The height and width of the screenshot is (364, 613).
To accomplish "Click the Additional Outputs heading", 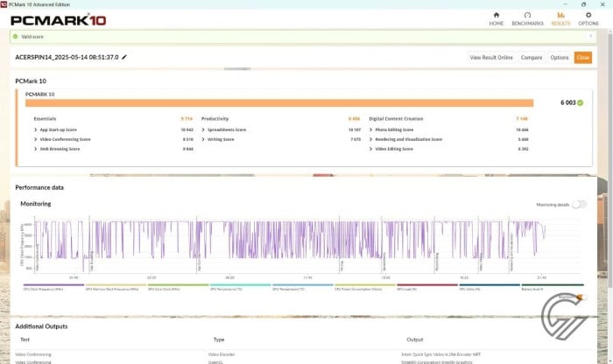I will pyautogui.click(x=41, y=326).
